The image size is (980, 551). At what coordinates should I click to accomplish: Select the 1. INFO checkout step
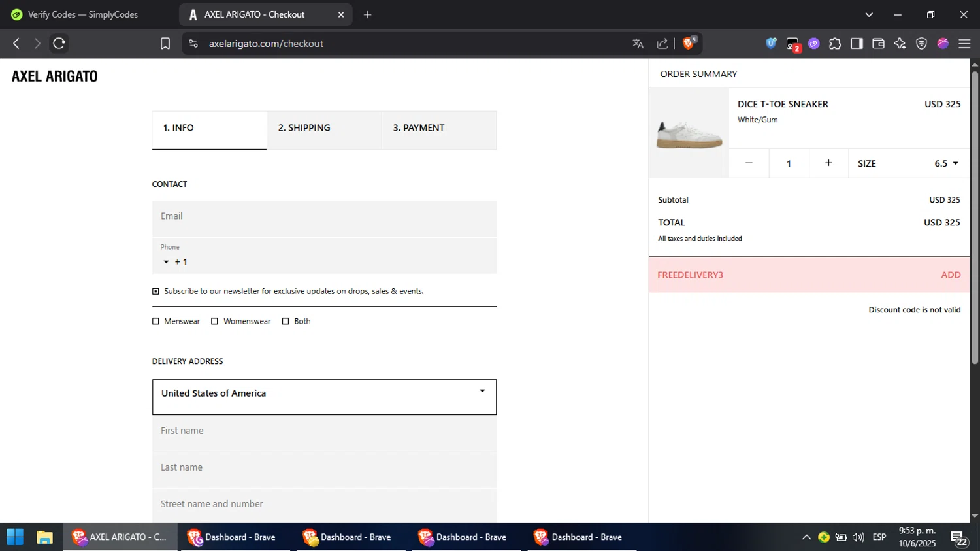pos(209,129)
